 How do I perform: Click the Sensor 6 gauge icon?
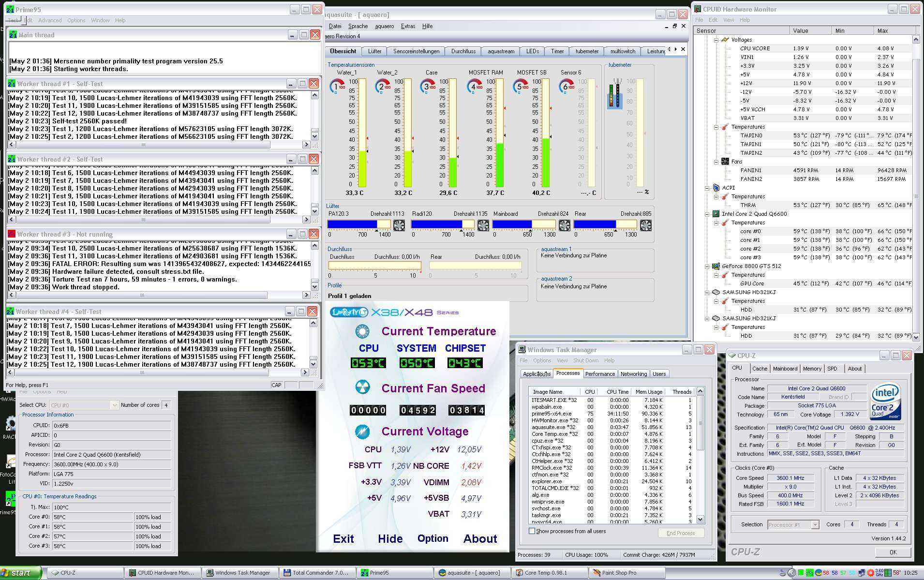(x=566, y=87)
